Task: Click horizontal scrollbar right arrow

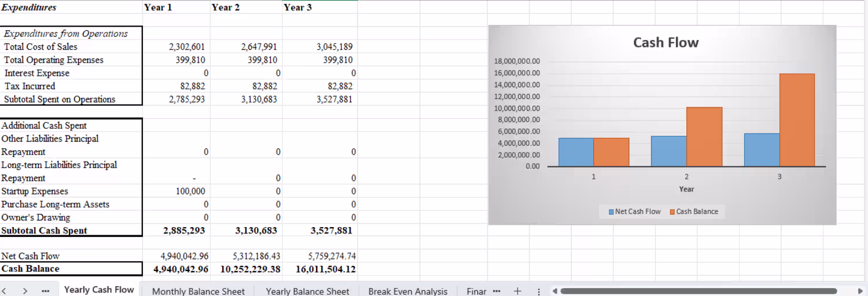Action: [859, 291]
